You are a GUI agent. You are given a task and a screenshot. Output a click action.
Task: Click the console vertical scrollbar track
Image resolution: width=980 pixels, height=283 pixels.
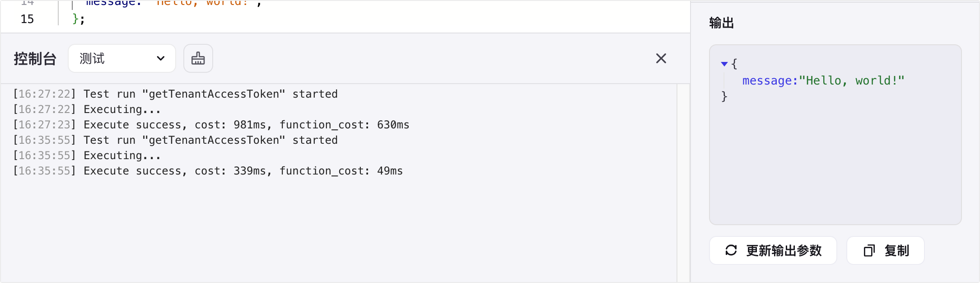click(x=683, y=183)
